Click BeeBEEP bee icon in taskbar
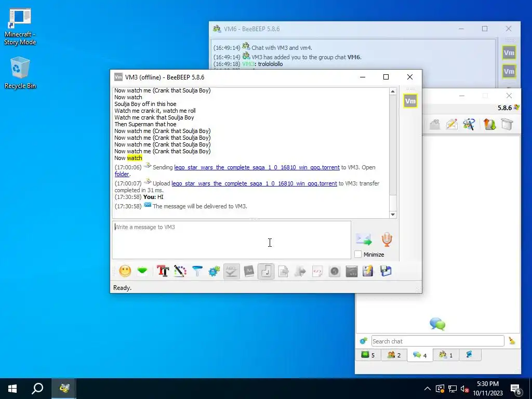This screenshot has height=399, width=532. (x=64, y=388)
